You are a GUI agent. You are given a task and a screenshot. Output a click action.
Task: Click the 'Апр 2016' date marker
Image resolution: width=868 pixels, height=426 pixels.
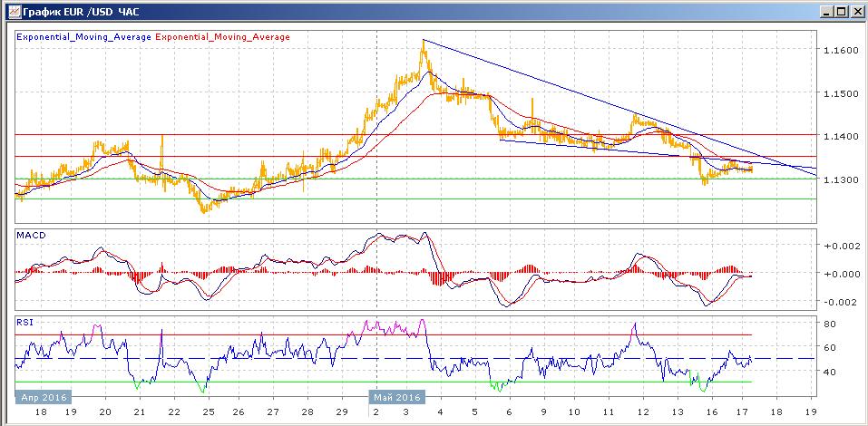tap(42, 397)
